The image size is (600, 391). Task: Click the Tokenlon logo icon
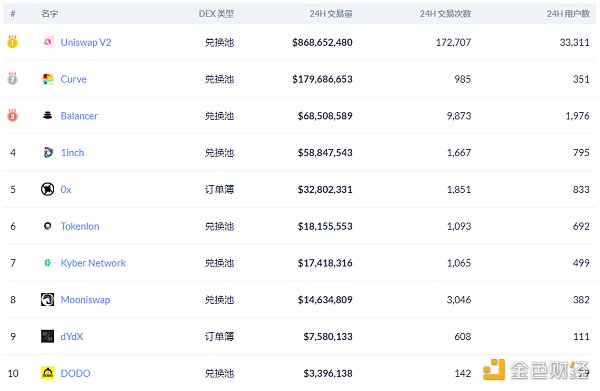47,226
